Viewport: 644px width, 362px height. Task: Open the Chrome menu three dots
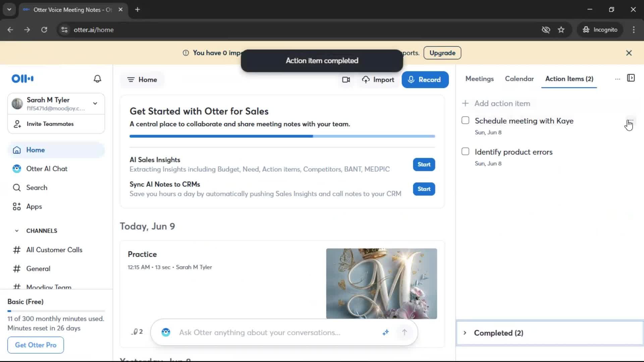pyautogui.click(x=634, y=30)
